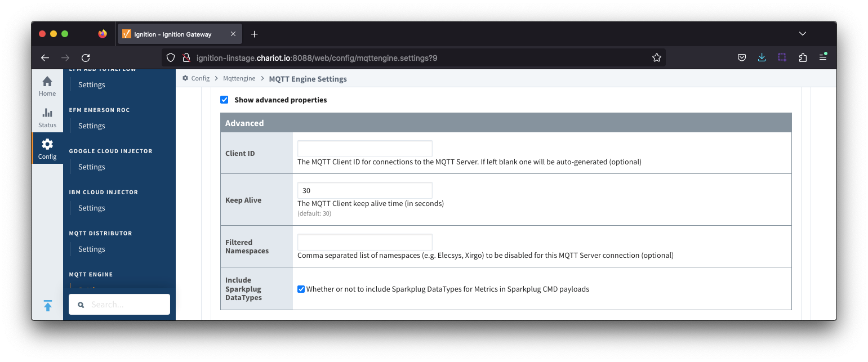Click the magnifier icon in the sidebar search
This screenshot has width=868, height=362.
click(x=81, y=305)
